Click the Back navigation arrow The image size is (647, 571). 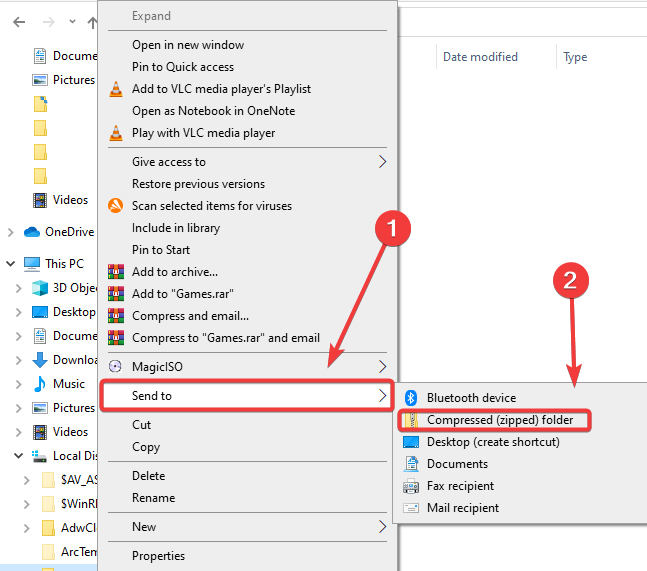(x=19, y=22)
